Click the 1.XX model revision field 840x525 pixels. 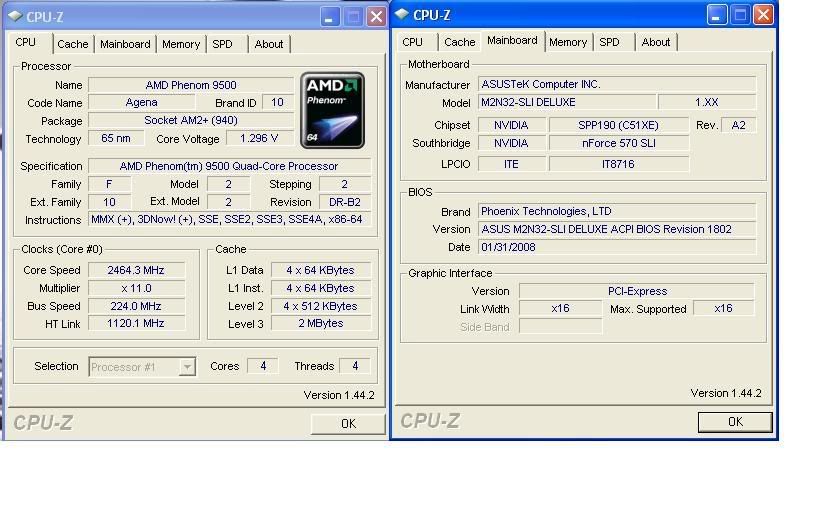pos(707,102)
